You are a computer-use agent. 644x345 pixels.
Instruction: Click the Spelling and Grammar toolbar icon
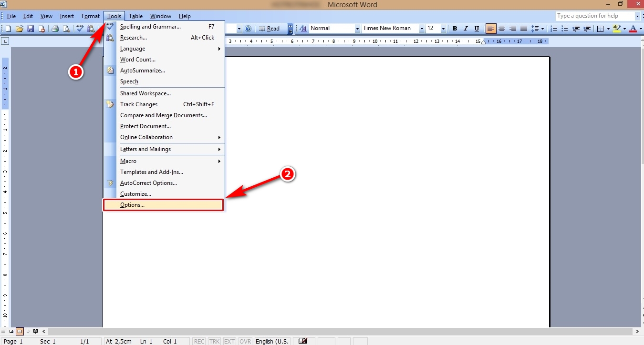pos(80,29)
